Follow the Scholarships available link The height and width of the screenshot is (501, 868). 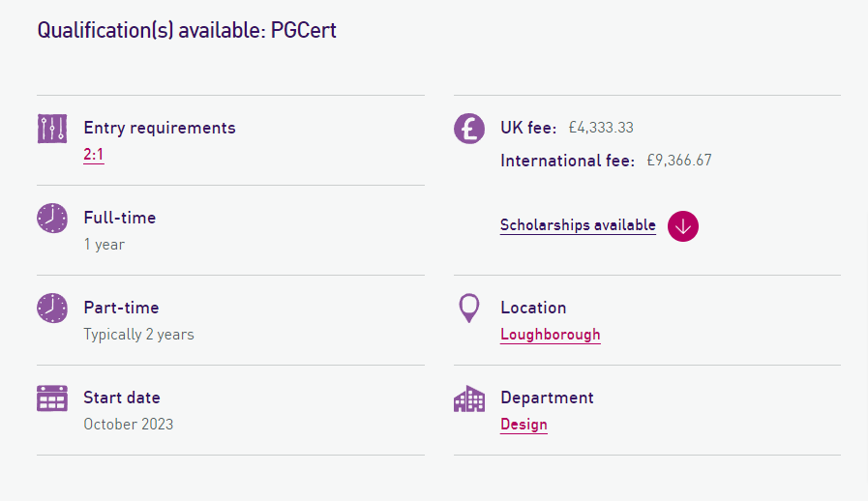578,225
